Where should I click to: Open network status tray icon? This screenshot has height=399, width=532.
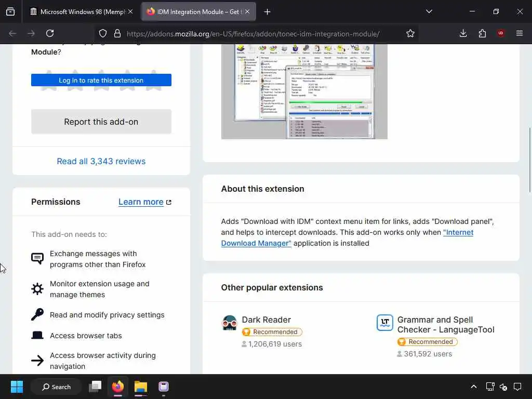tap(490, 387)
